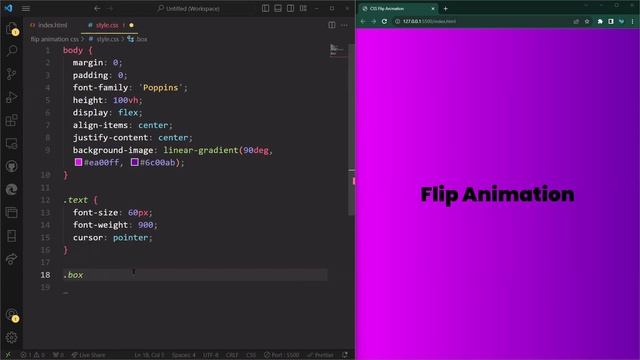Switch to index.html editor tab
The width and height of the screenshot is (640, 360).
tap(49, 25)
